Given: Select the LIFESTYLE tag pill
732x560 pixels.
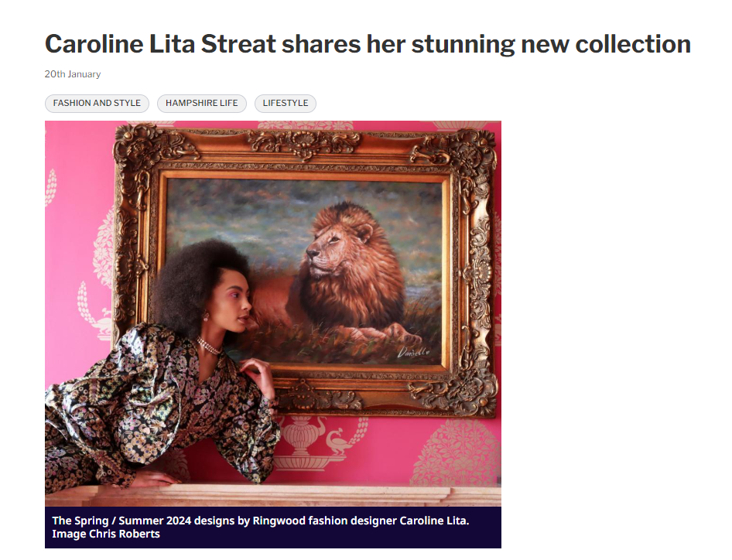Looking at the screenshot, I should click(x=286, y=103).
